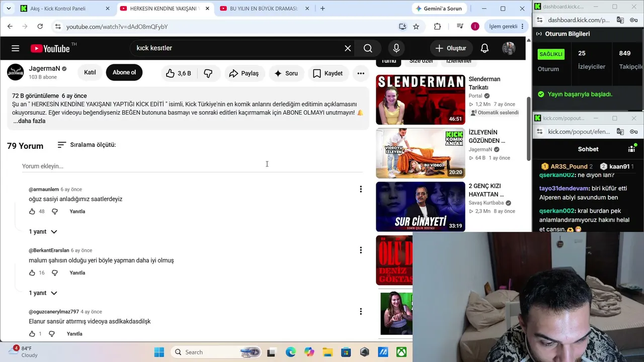Expand description with ...daha fazla
This screenshot has height=362, width=644.
click(x=29, y=121)
